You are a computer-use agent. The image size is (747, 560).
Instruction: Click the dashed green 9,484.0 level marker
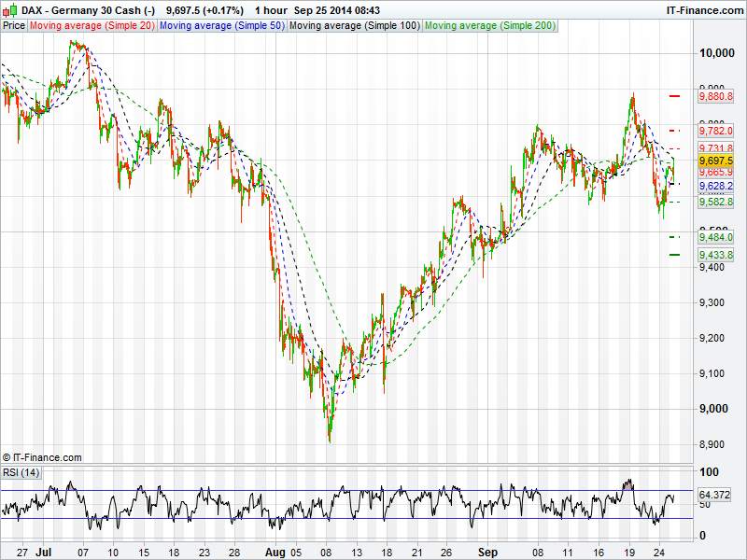(x=675, y=237)
